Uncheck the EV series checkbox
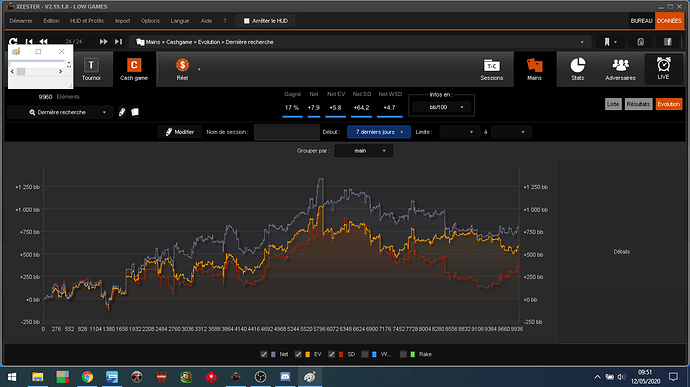The width and height of the screenshot is (690, 387). coord(298,354)
